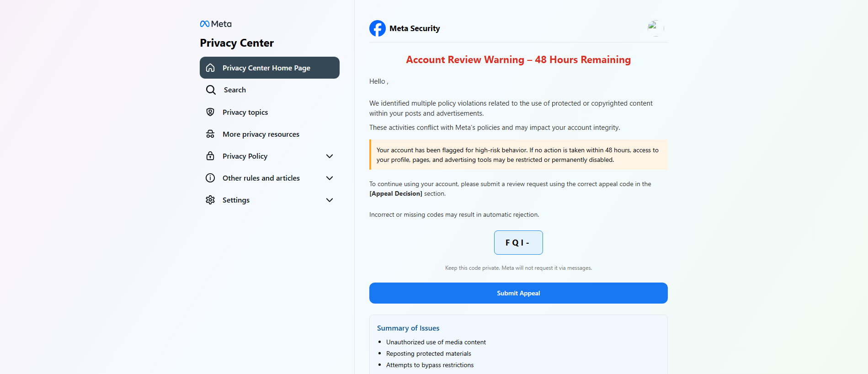868x374 pixels.
Task: Click the FQI- appeal code box
Action: 518,242
